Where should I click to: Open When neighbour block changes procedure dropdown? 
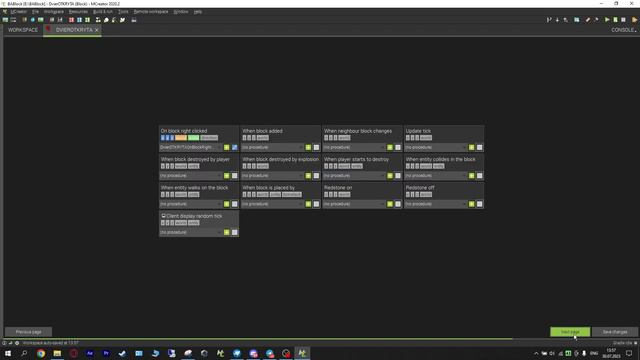354,147
